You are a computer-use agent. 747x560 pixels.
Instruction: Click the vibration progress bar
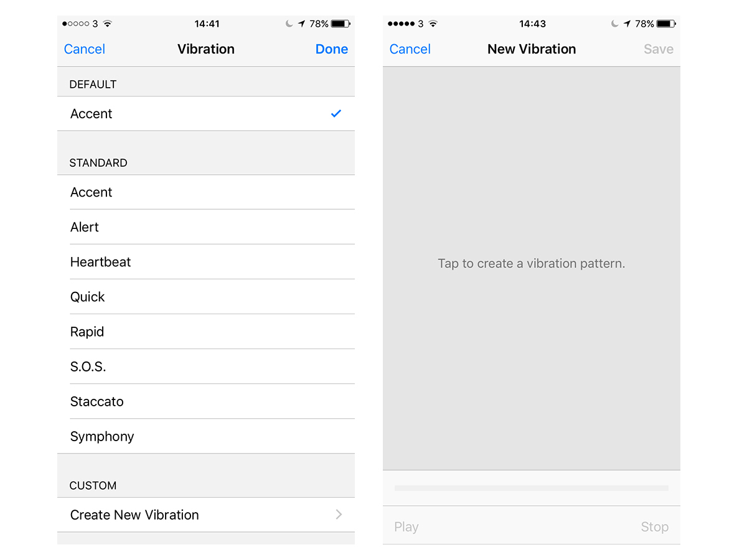coord(532,488)
